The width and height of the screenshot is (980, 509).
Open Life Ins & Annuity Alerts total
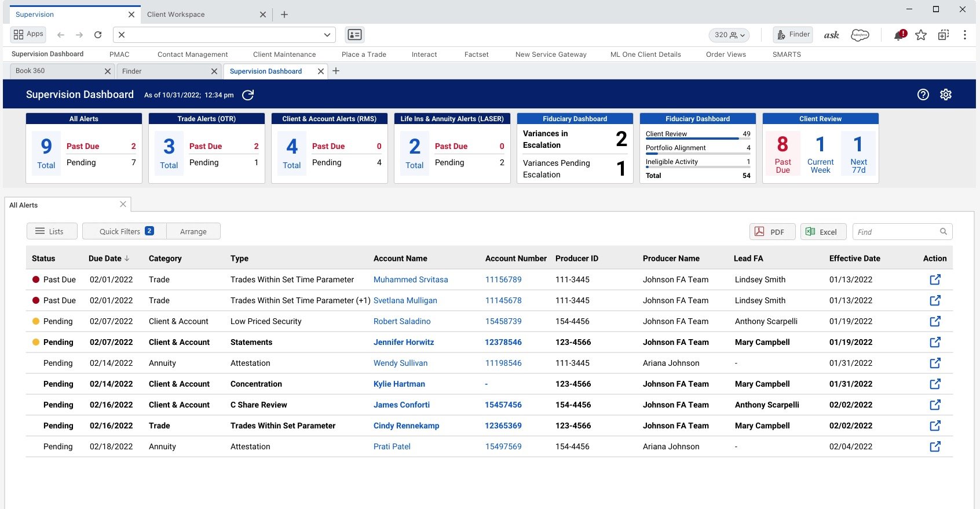(x=415, y=153)
